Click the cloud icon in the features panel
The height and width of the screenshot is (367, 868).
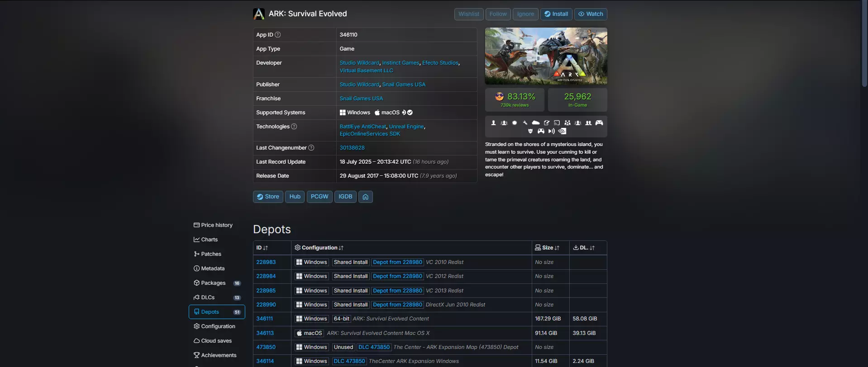536,123
